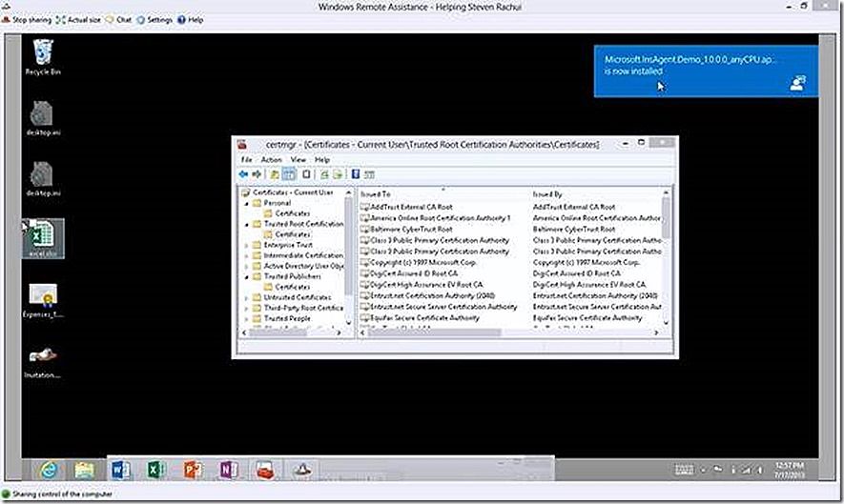The image size is (844, 504).
Task: Open Excel from the taskbar
Action: [x=156, y=470]
